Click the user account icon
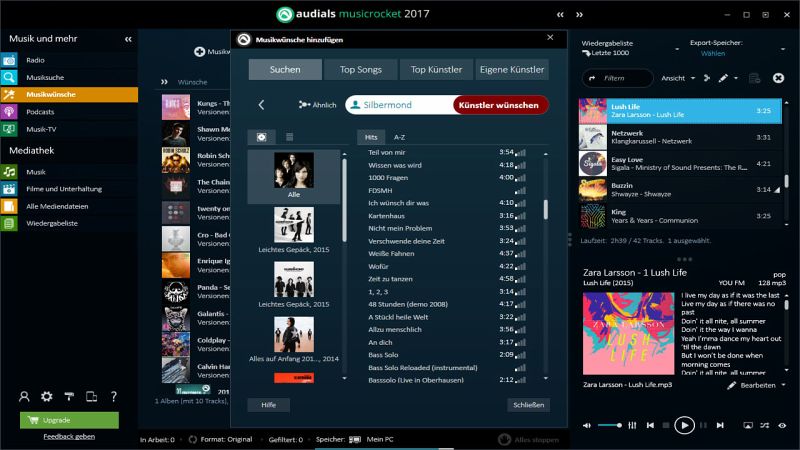Image resolution: width=800 pixels, height=450 pixels. 24,397
